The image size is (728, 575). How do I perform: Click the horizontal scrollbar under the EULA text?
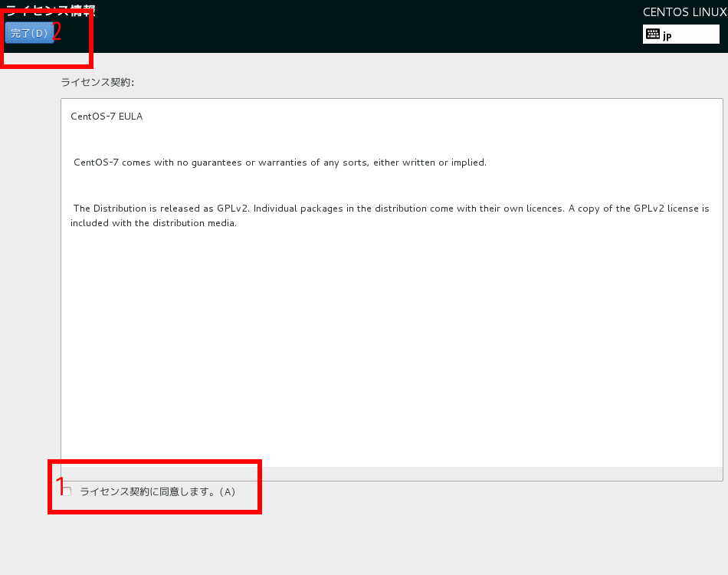click(391, 473)
